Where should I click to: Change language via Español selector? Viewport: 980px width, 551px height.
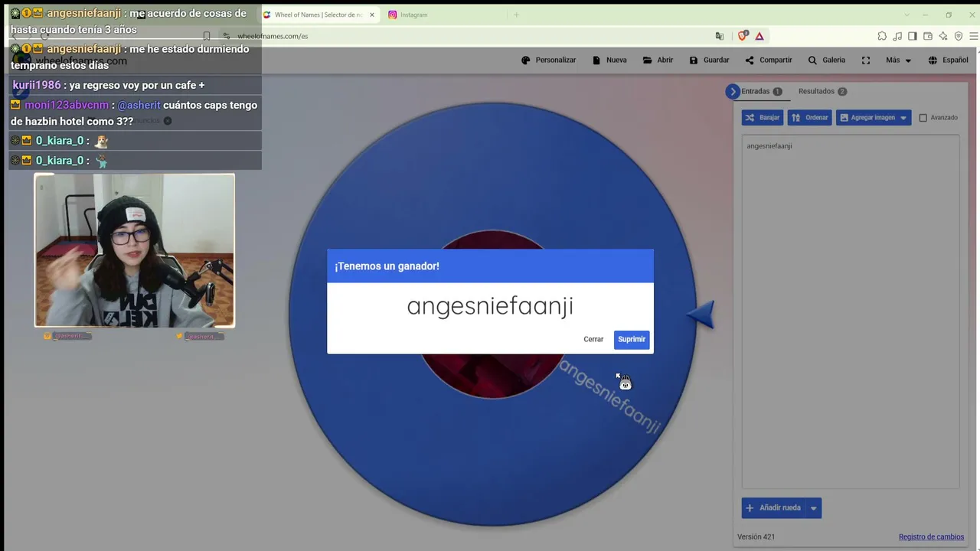[948, 60]
